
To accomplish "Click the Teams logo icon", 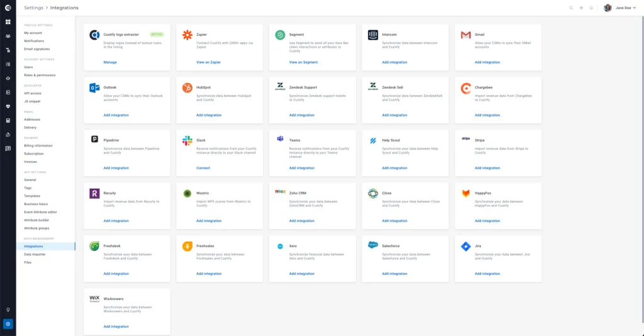I will click(280, 139).
